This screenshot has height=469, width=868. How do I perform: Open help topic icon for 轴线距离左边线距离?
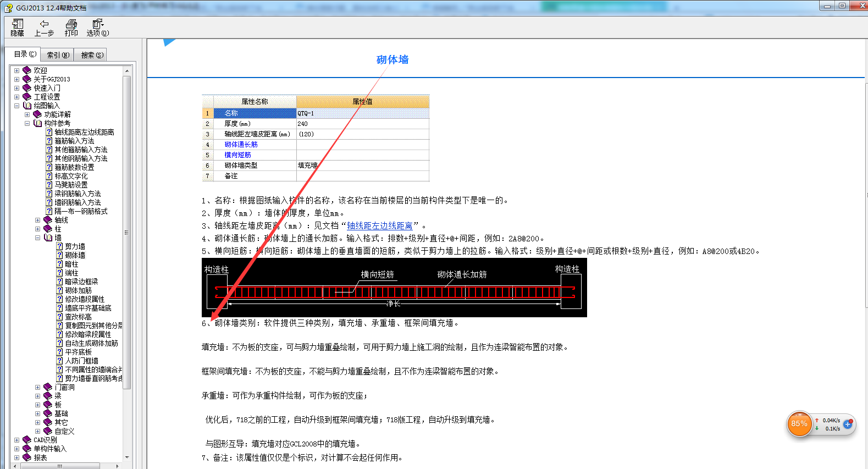[49, 132]
